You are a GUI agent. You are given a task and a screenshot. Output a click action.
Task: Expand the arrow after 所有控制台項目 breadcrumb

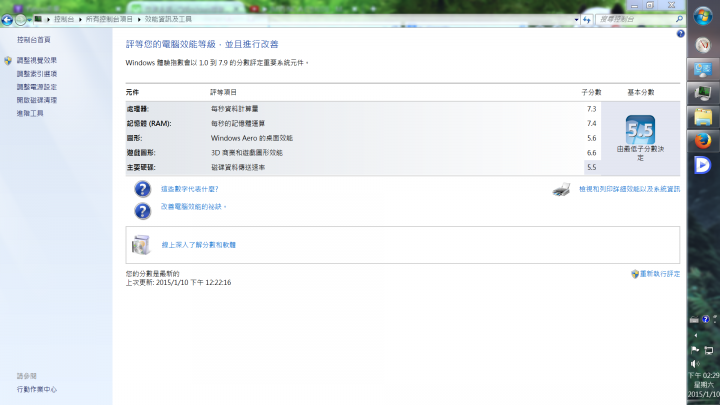click(x=139, y=19)
